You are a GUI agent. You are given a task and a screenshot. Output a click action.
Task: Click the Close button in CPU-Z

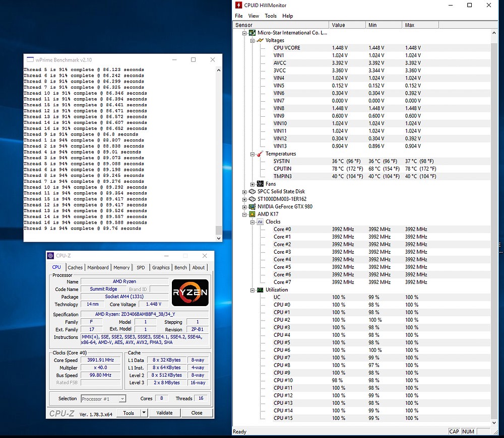point(197,413)
